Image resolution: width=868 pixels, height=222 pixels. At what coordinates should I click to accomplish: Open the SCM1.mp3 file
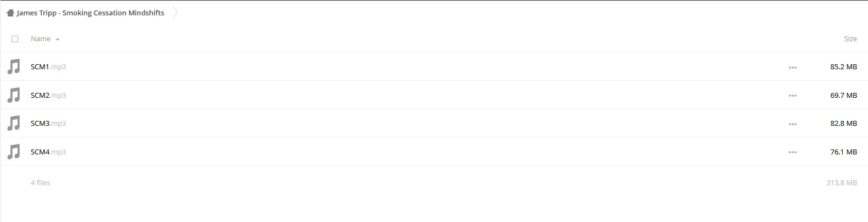pyautogui.click(x=48, y=67)
